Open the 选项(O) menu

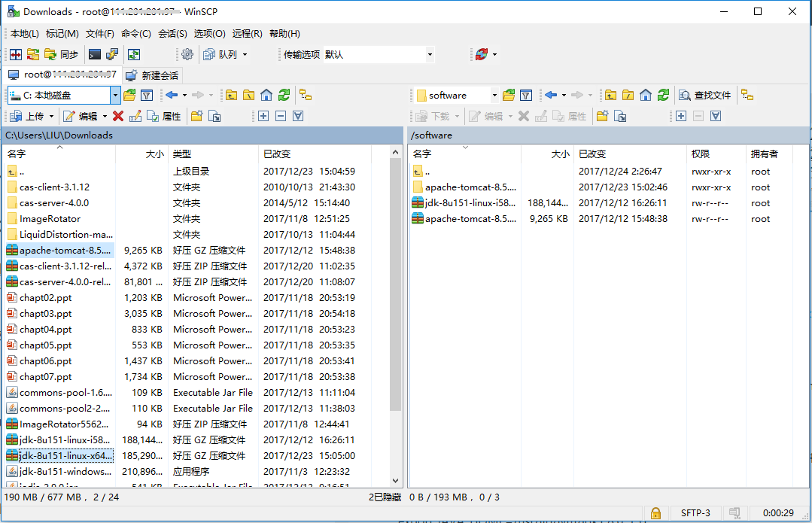[209, 34]
